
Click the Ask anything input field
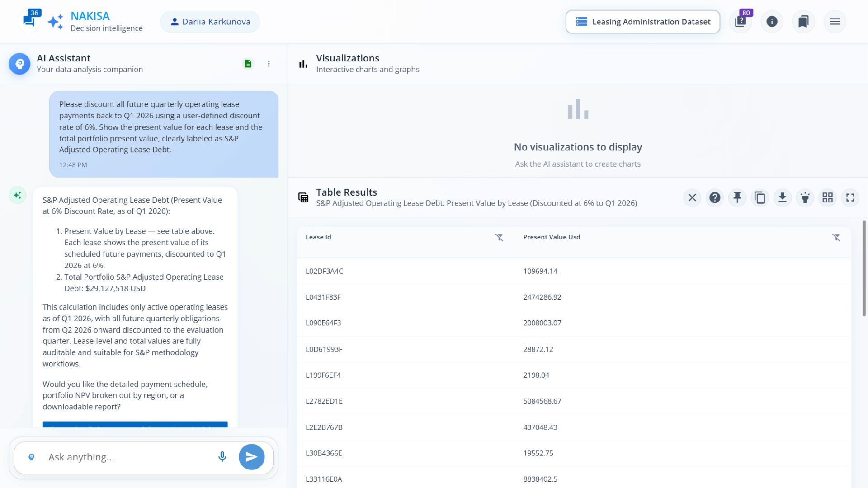129,457
